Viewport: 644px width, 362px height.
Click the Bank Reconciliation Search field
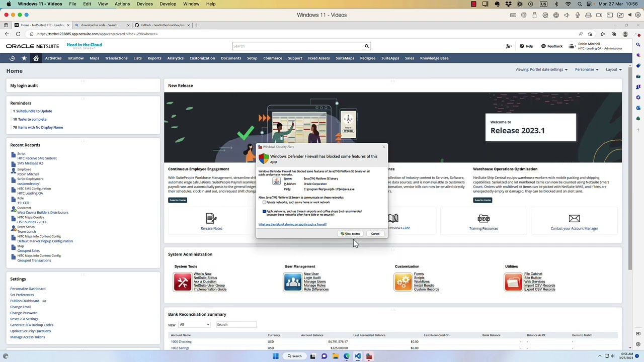[236, 325]
